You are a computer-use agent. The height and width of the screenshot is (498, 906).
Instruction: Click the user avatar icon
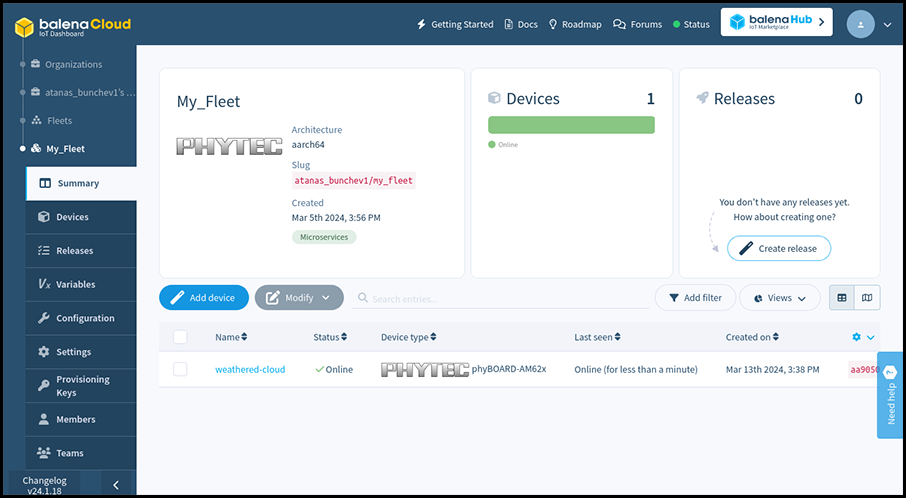(x=860, y=24)
